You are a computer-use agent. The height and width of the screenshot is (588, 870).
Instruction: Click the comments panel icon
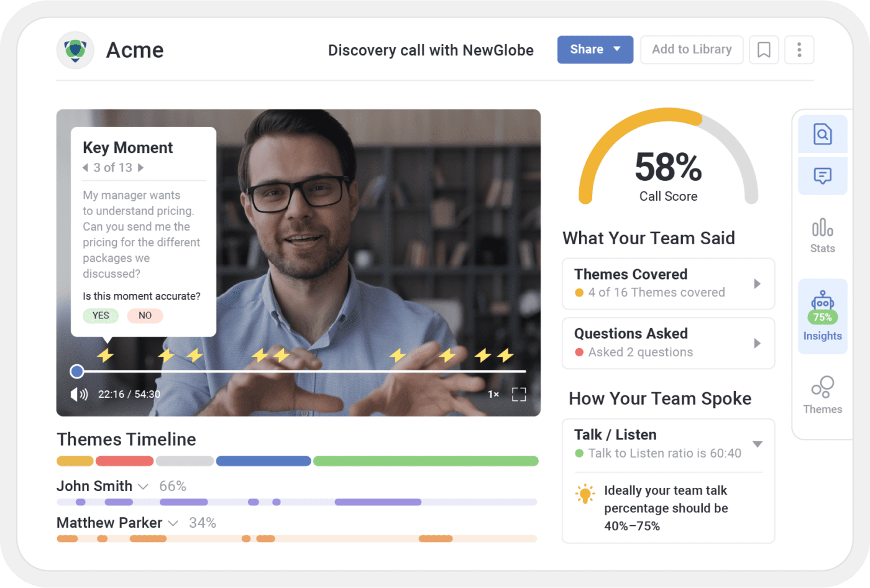click(x=823, y=176)
